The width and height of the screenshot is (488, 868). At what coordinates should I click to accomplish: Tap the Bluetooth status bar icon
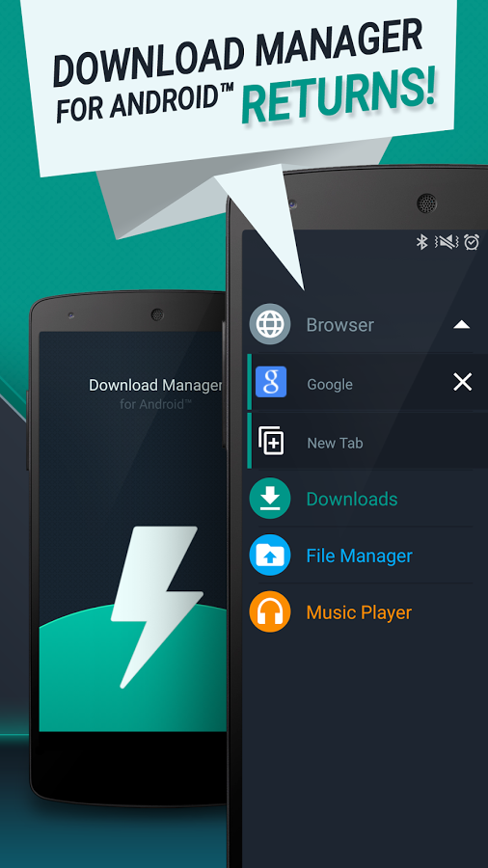pyautogui.click(x=422, y=241)
